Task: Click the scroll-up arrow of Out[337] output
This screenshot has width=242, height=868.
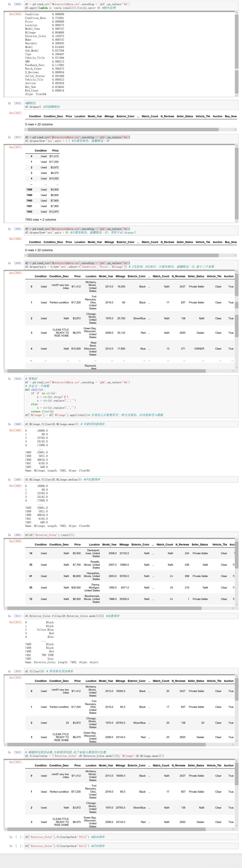Action: (x=237, y=146)
